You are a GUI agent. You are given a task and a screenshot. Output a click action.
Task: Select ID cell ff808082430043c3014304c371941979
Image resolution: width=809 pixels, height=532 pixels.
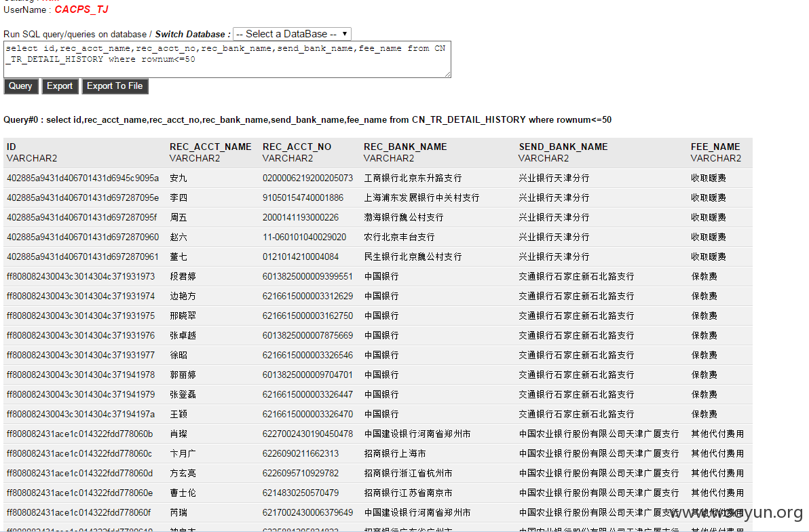tap(81, 394)
